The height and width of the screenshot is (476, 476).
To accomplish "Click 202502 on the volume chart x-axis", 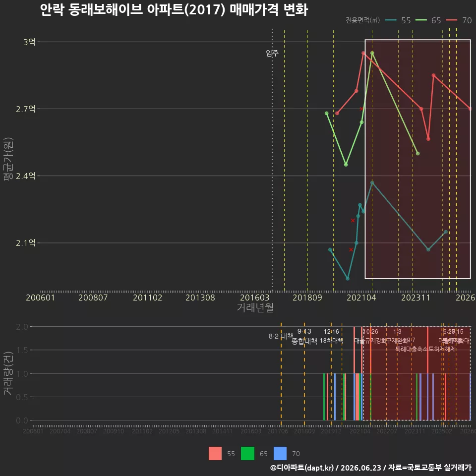I will (x=442, y=431).
